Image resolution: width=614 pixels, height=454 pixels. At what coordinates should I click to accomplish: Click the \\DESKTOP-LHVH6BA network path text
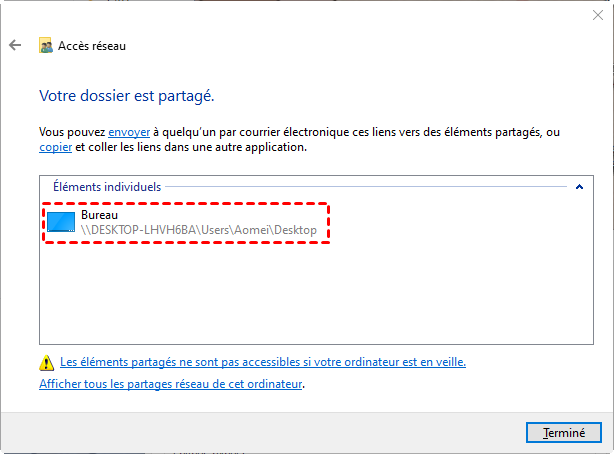[x=198, y=230]
